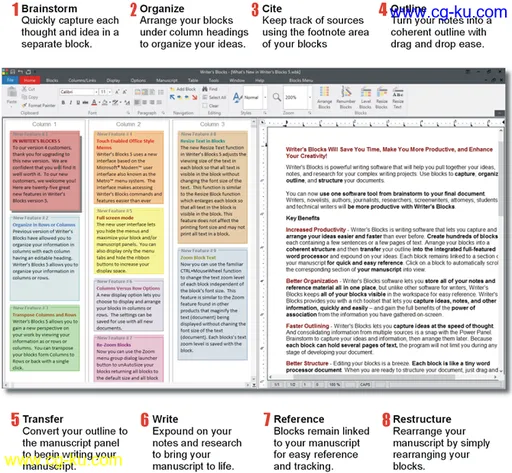The image size is (512, 473).
Task: Increase font size with the grow font icon
Action: [x=117, y=92]
